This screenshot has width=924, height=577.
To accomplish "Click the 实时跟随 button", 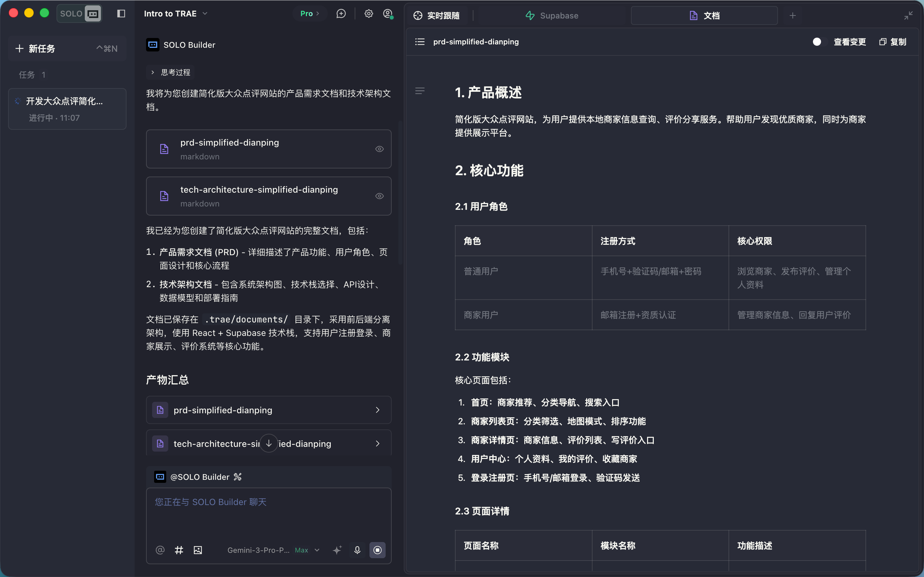I will click(436, 15).
